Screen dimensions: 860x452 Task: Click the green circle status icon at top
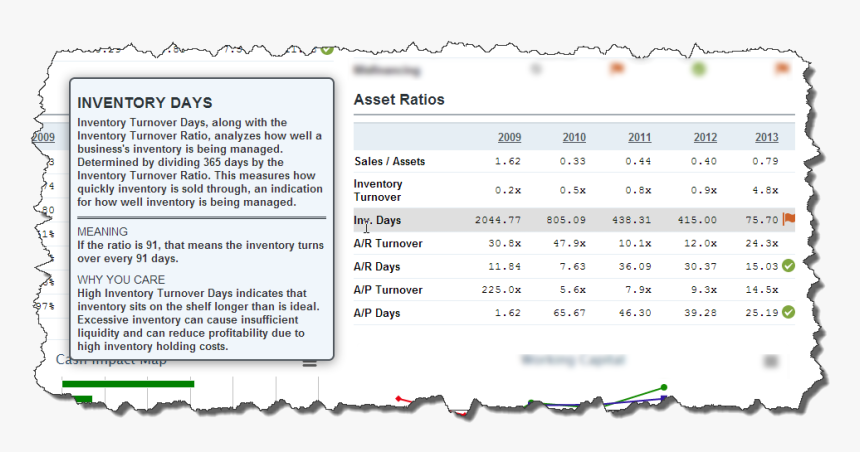[697, 69]
